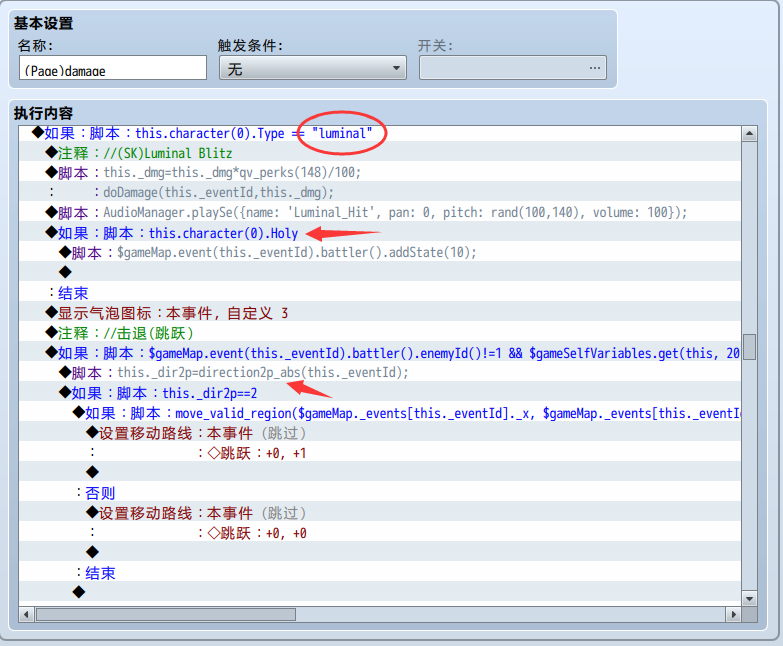The width and height of the screenshot is (783, 646).
Task: Select the 显示气泡图标 本事件 自定义 3 line
Action: (380, 313)
